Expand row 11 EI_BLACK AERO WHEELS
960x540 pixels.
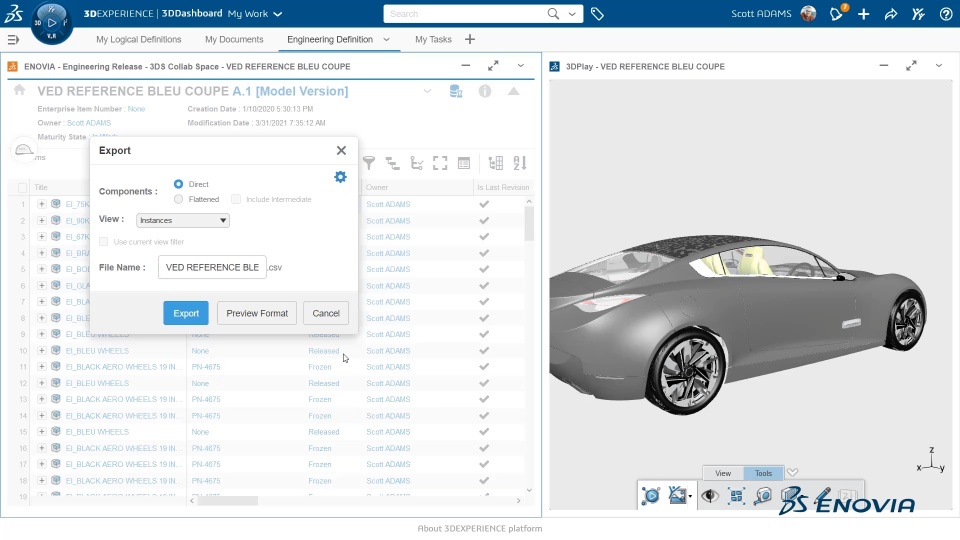tap(42, 367)
